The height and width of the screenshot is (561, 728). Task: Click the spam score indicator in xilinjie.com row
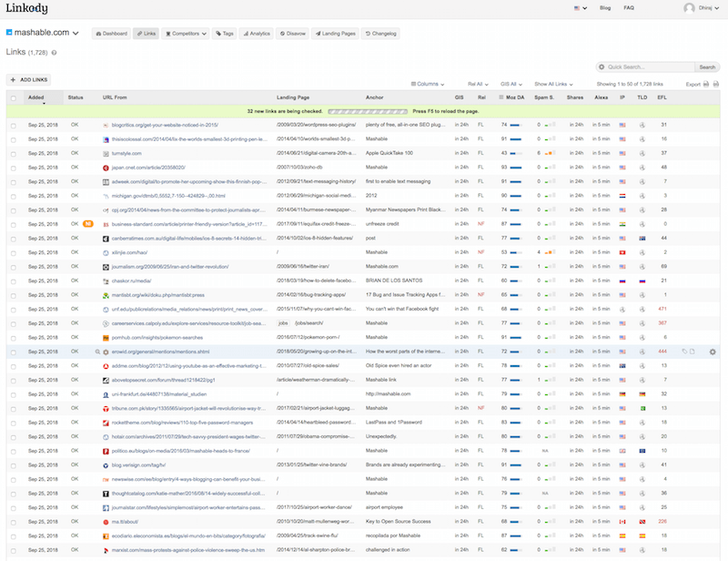tap(550, 253)
